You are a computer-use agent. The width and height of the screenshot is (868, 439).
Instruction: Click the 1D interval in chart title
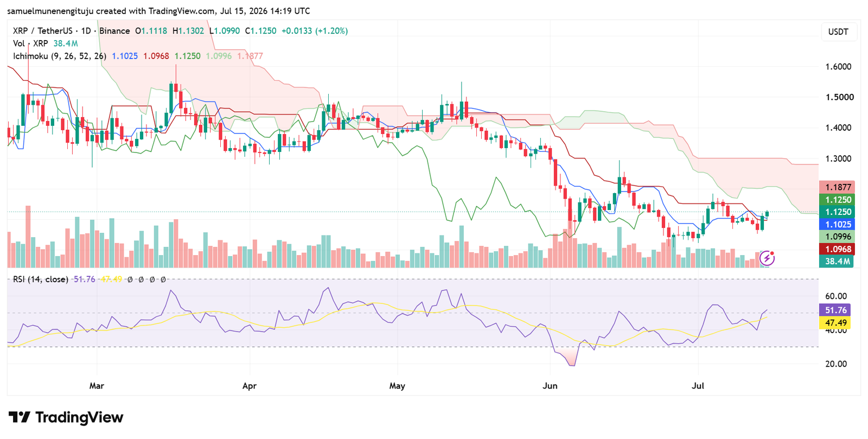tap(86, 31)
